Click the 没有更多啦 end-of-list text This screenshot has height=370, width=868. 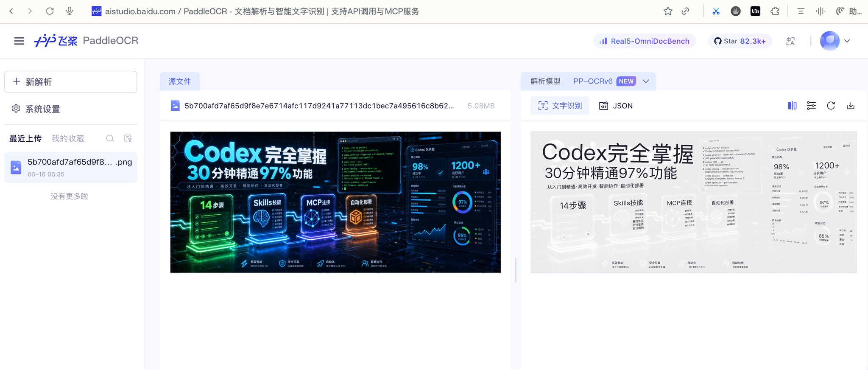[70, 196]
